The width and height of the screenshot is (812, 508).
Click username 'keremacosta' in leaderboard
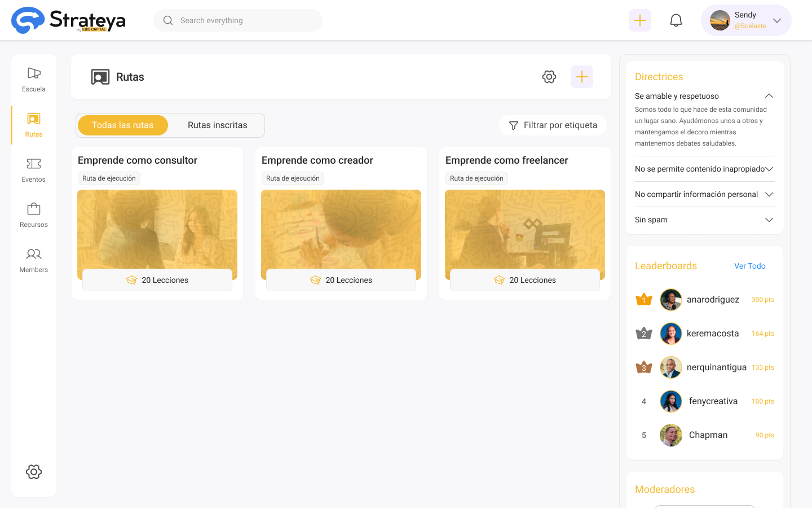click(713, 334)
